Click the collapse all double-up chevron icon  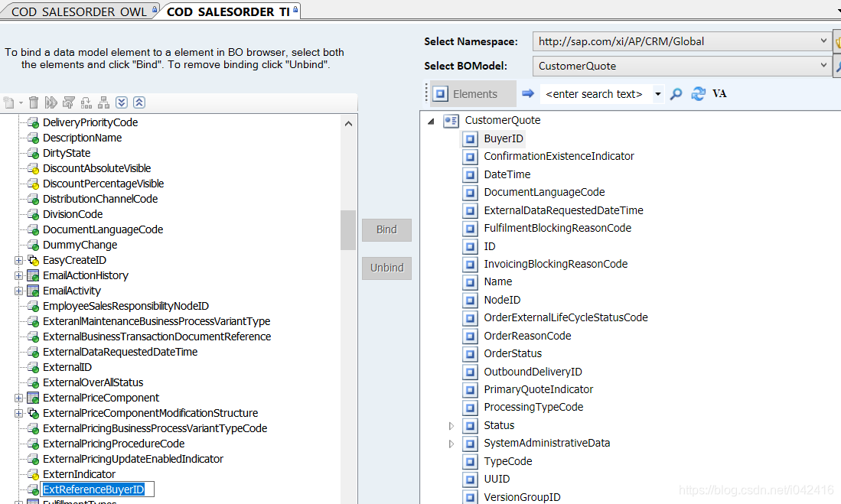coord(139,102)
